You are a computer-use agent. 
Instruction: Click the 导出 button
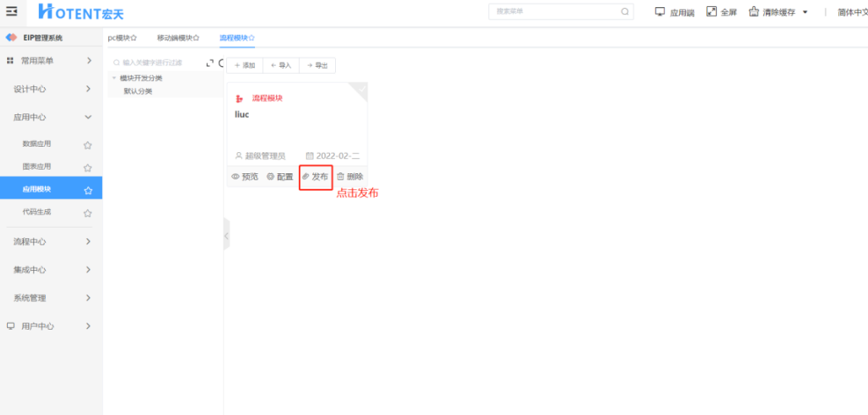coord(317,65)
